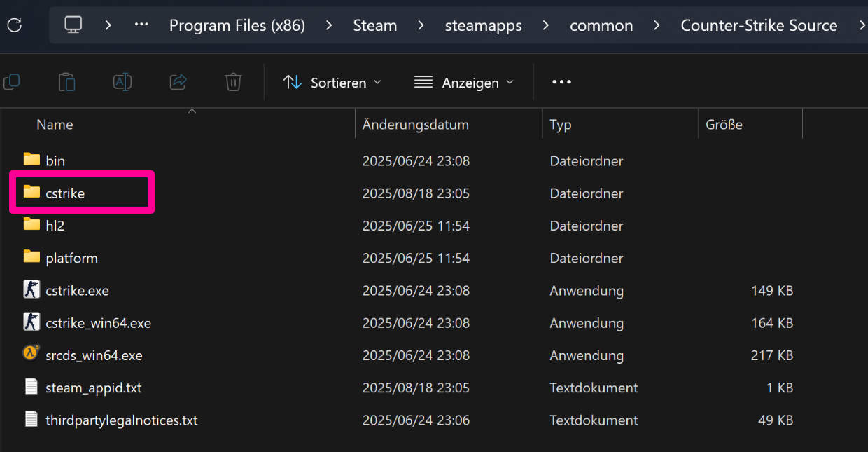
Task: Select the cstrike_win64.exe file name
Action: [98, 323]
